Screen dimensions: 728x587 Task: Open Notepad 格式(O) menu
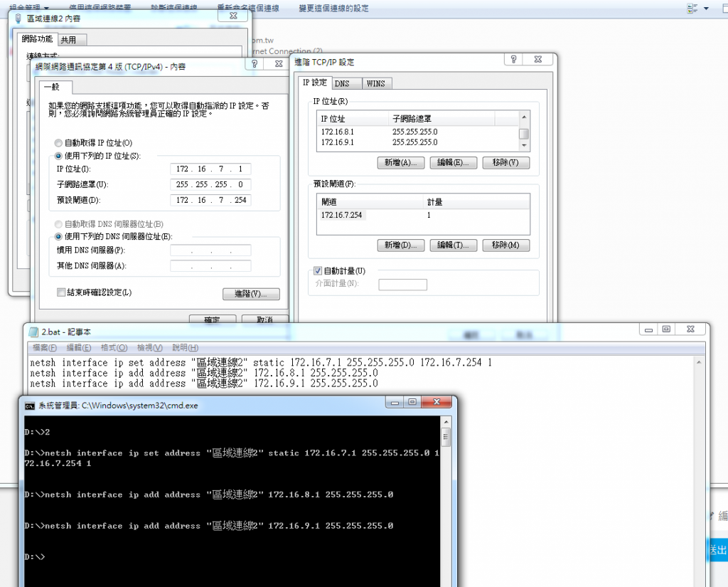point(114,348)
